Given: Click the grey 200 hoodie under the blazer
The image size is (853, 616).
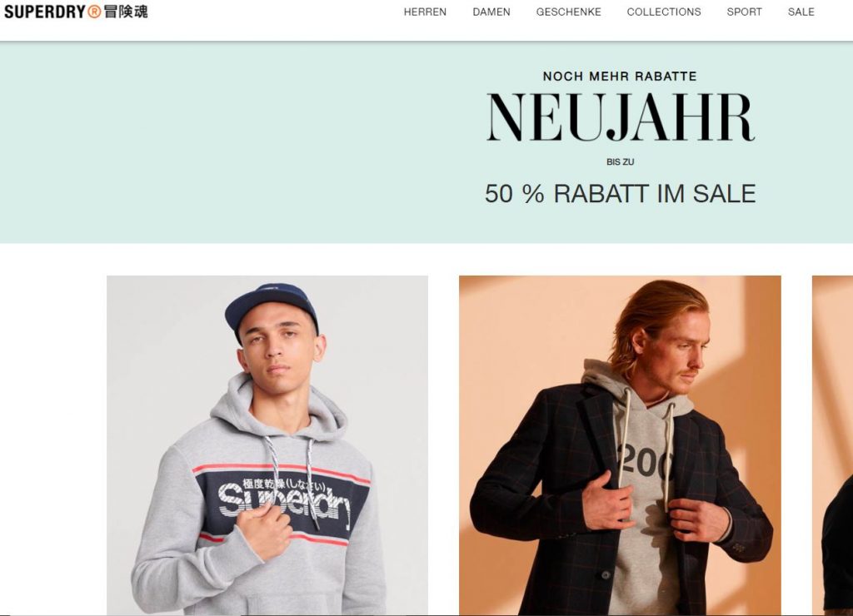Looking at the screenshot, I should (645, 489).
